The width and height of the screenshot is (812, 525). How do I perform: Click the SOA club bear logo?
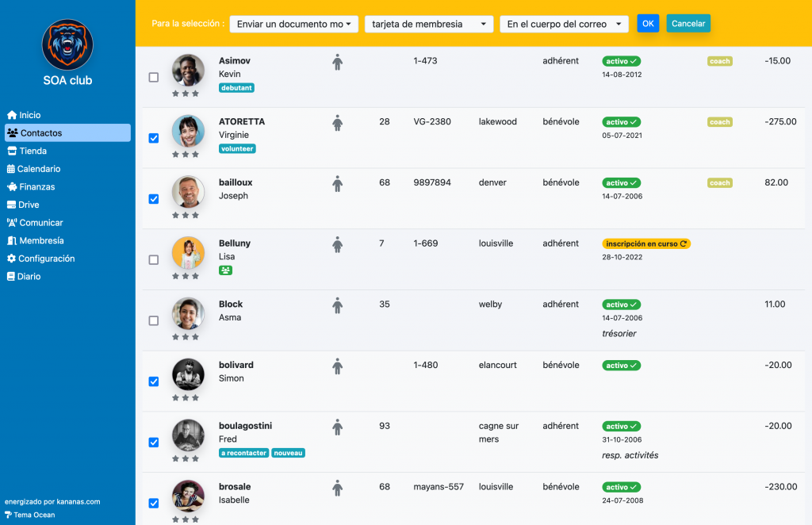click(x=67, y=44)
